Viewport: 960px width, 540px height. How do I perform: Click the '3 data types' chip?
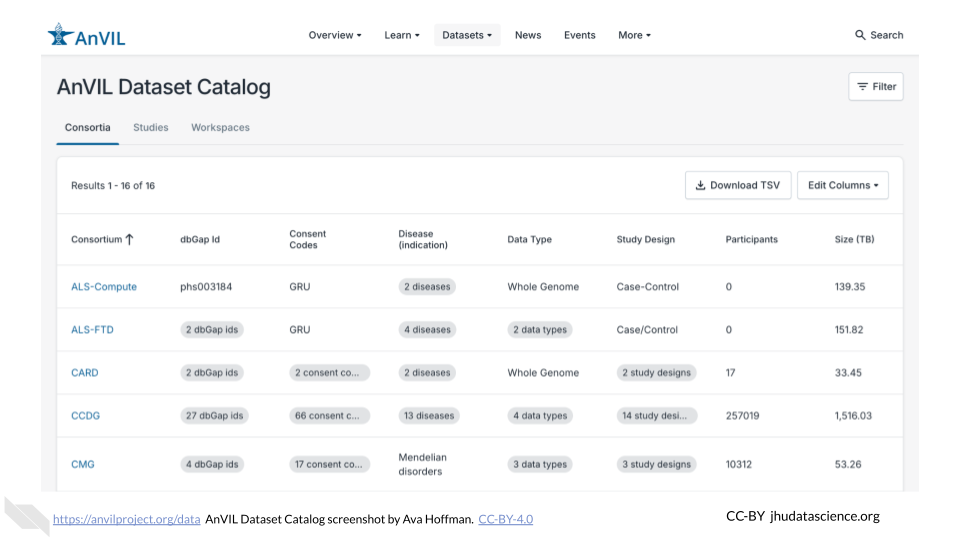[x=540, y=464]
